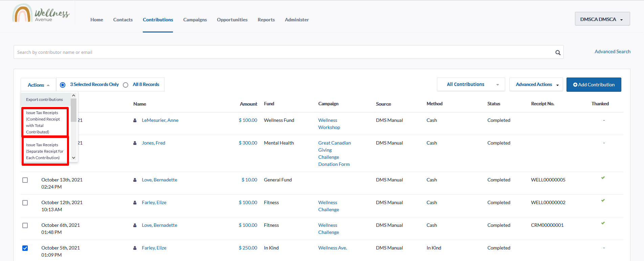This screenshot has height=261, width=644.
Task: Open the Administer tab
Action: 297,20
